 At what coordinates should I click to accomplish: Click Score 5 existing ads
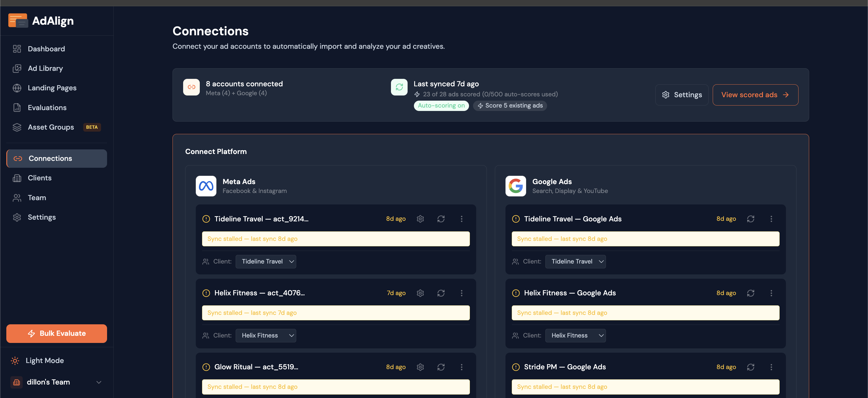tap(510, 106)
